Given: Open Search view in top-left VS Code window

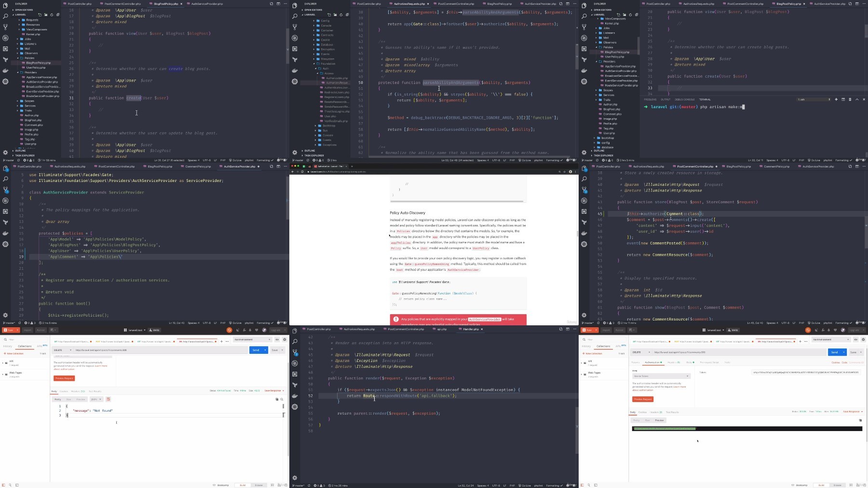Looking at the screenshot, I should pyautogui.click(x=5, y=16).
